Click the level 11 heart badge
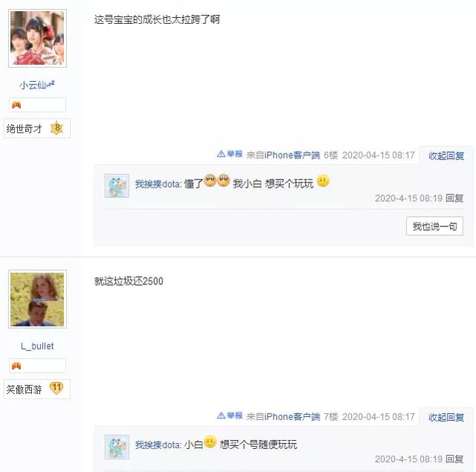Image resolution: width=476 pixels, height=472 pixels. point(57,388)
